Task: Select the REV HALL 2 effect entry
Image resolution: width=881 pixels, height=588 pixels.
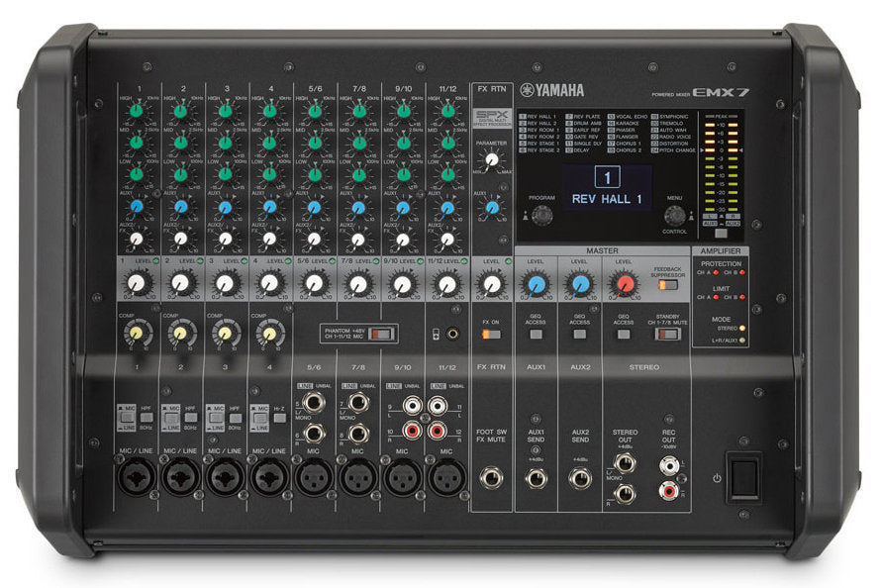Action: coord(538,123)
